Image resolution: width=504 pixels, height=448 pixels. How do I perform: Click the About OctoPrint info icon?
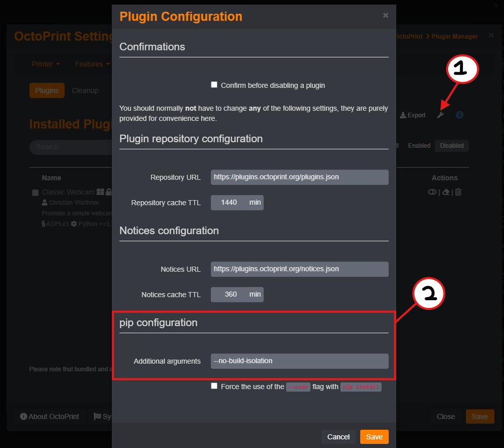23,417
